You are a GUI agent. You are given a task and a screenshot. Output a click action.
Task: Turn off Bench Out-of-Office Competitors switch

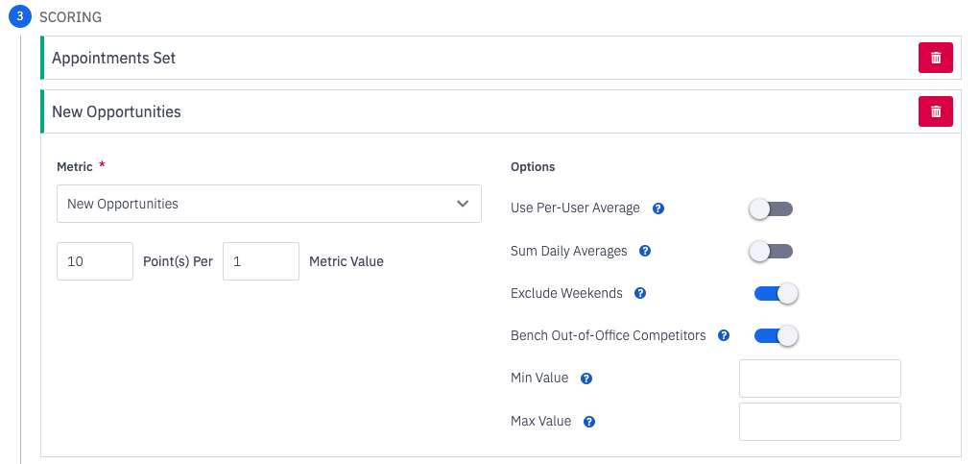(777, 335)
